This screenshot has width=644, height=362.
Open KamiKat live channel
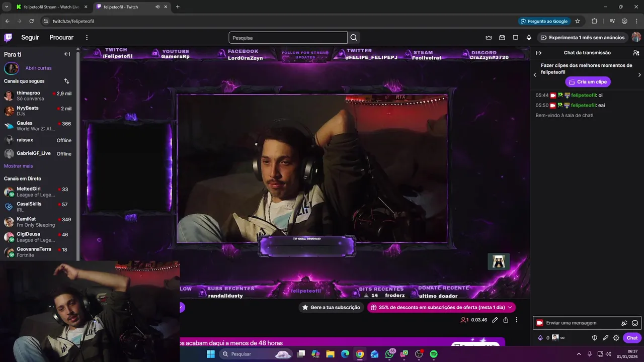click(x=38, y=222)
